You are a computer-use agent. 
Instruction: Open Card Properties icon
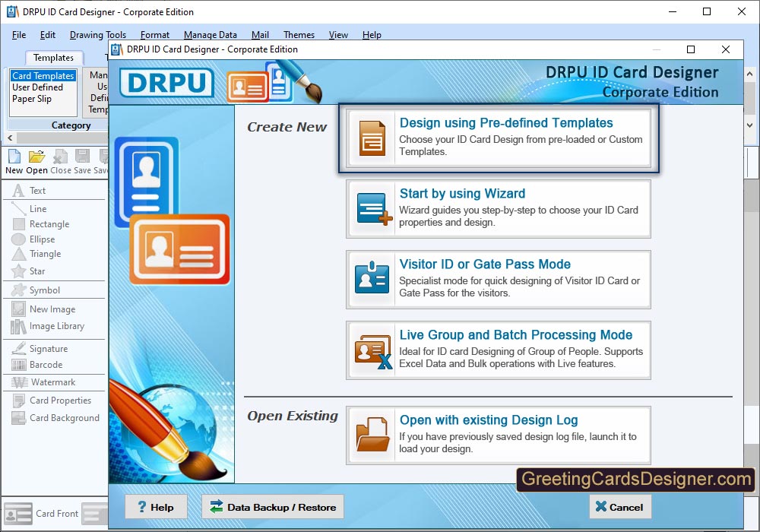coord(18,401)
